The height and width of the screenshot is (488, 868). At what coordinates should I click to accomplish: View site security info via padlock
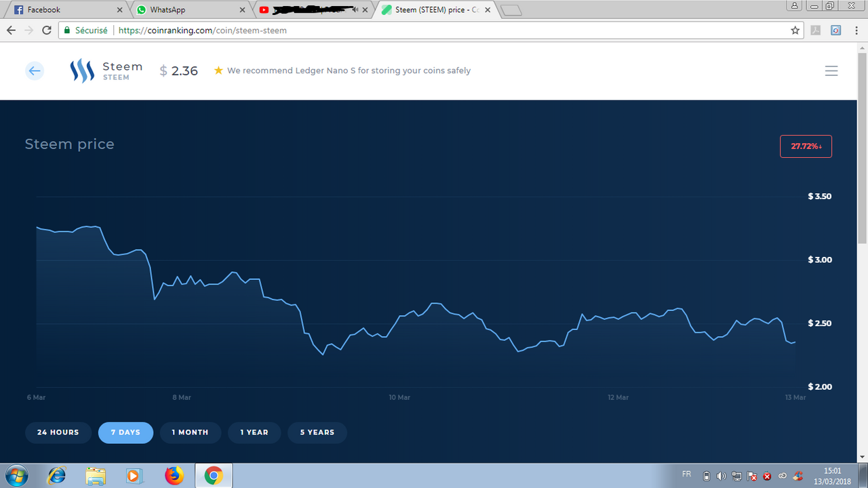tap(66, 30)
